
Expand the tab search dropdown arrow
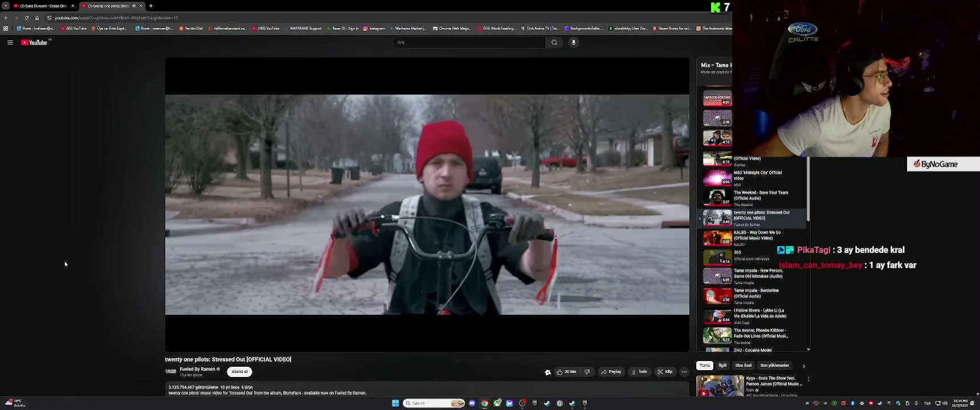[5, 6]
